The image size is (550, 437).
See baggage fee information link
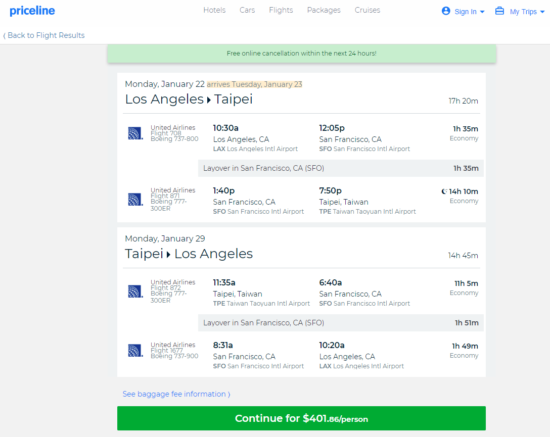(x=176, y=394)
